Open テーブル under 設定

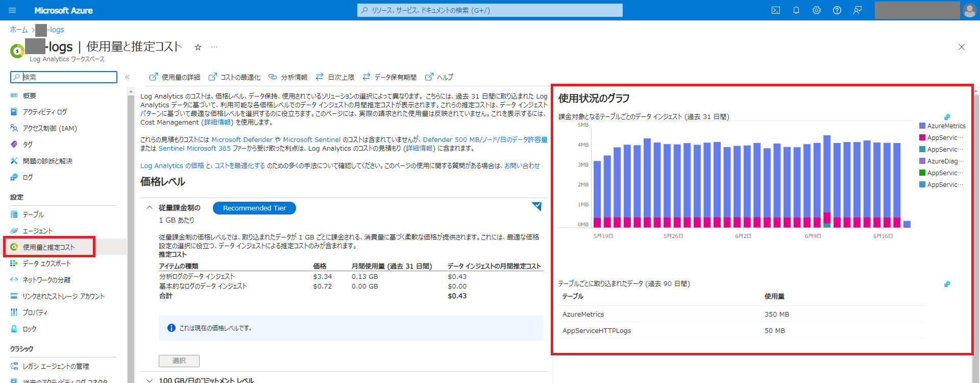click(x=33, y=214)
